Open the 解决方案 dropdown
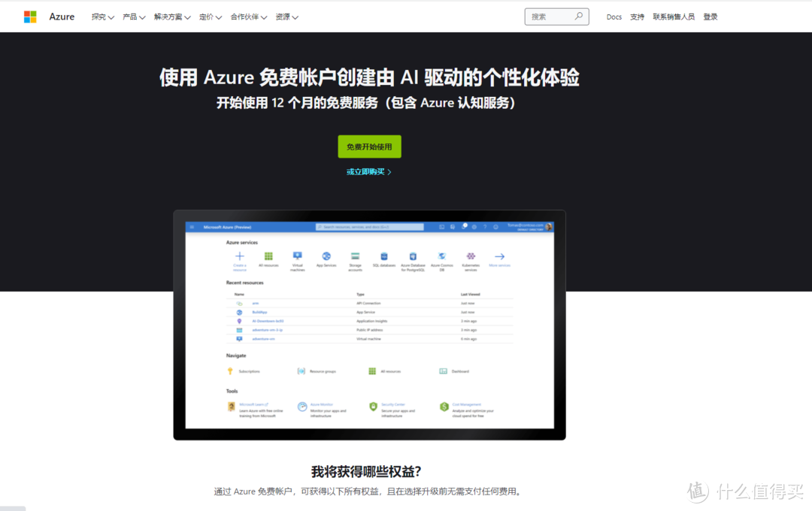The width and height of the screenshot is (812, 511). [x=169, y=17]
